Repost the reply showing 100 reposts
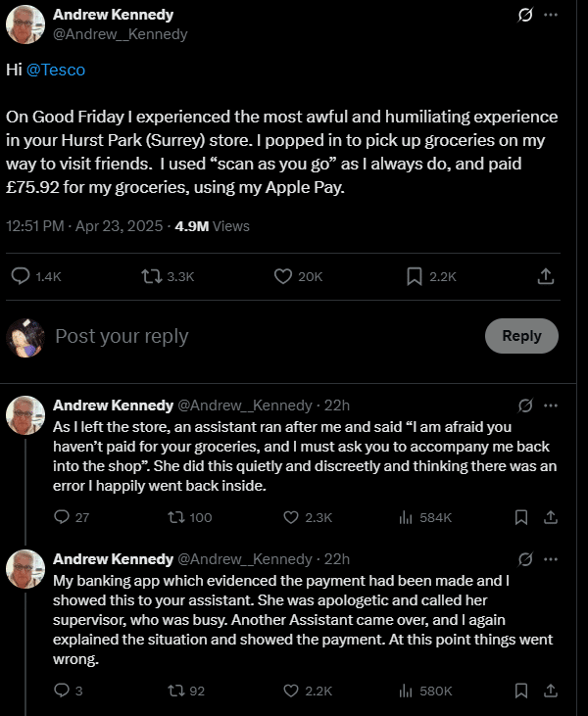Screen dimensions: 588x716 (x=189, y=517)
